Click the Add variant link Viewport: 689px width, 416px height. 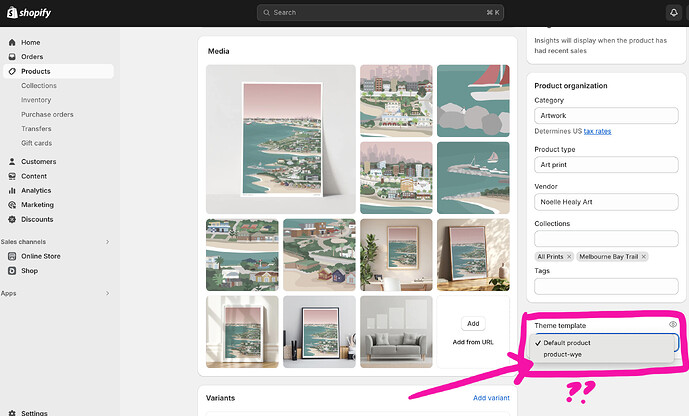pos(491,398)
